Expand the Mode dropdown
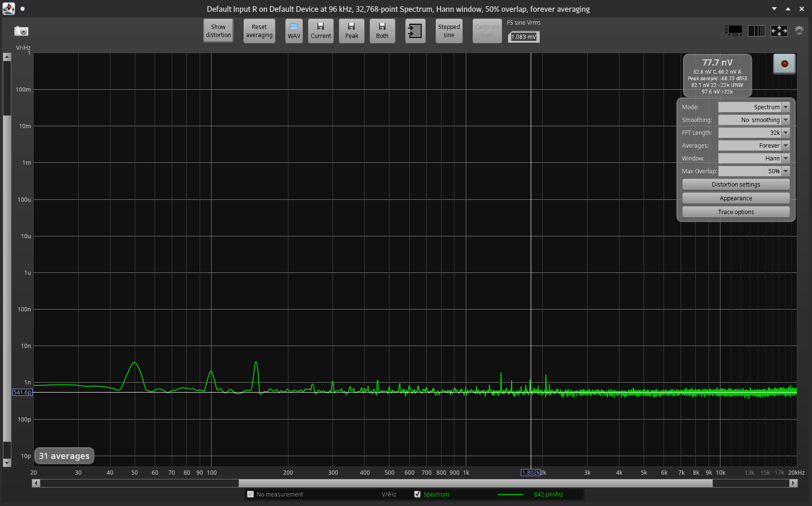The image size is (812, 506). coord(785,107)
